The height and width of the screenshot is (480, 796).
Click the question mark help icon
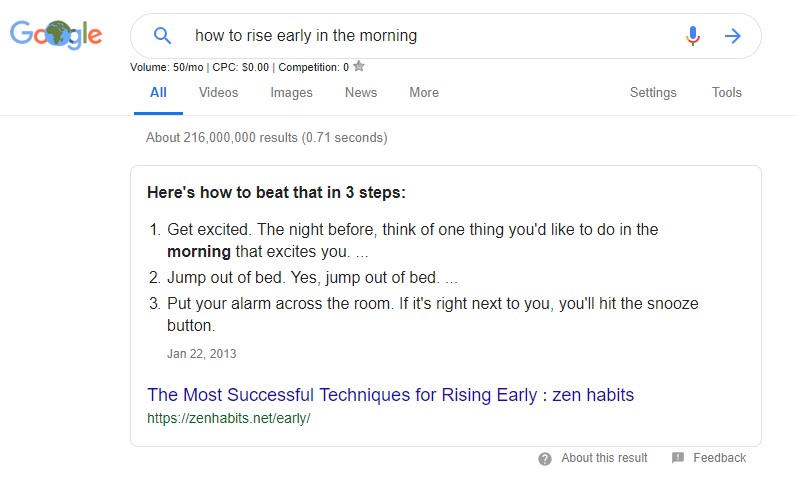click(x=545, y=459)
